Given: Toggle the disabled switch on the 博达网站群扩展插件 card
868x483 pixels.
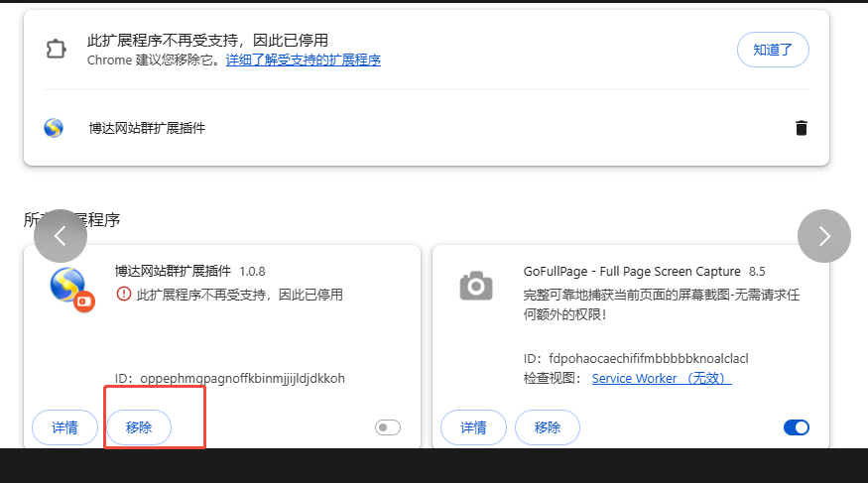Looking at the screenshot, I should pyautogui.click(x=388, y=427).
